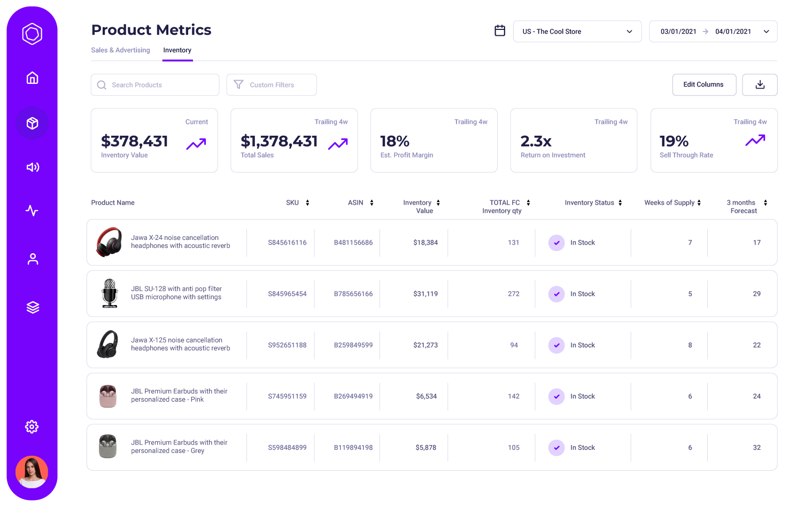Image resolution: width=812 pixels, height=507 pixels.
Task: Click the activity pulse icon in sidebar
Action: click(32, 210)
